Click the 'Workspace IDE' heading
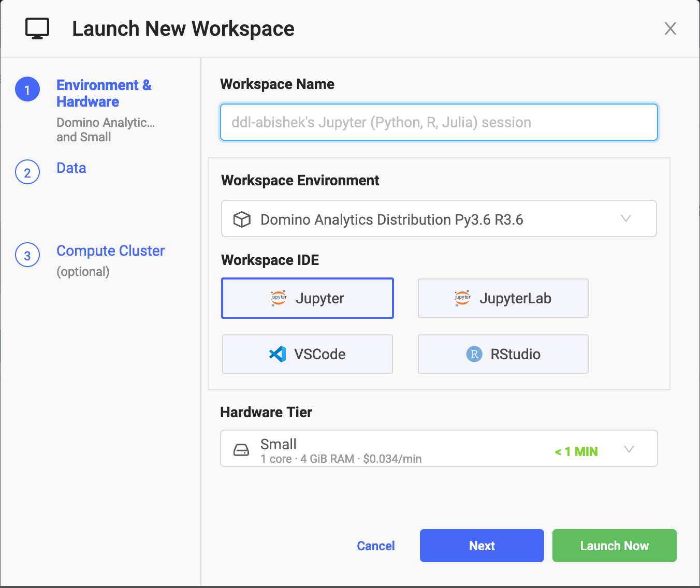This screenshot has width=700, height=588. tap(270, 260)
